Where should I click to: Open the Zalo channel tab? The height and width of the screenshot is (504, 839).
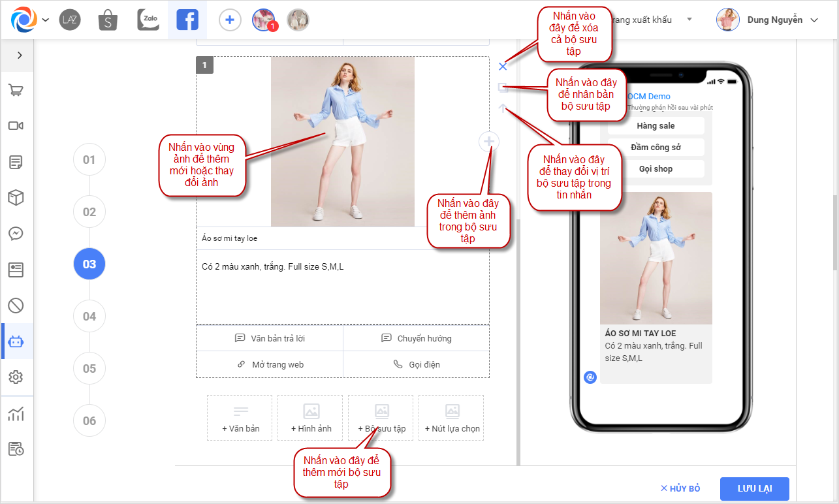[x=148, y=20]
